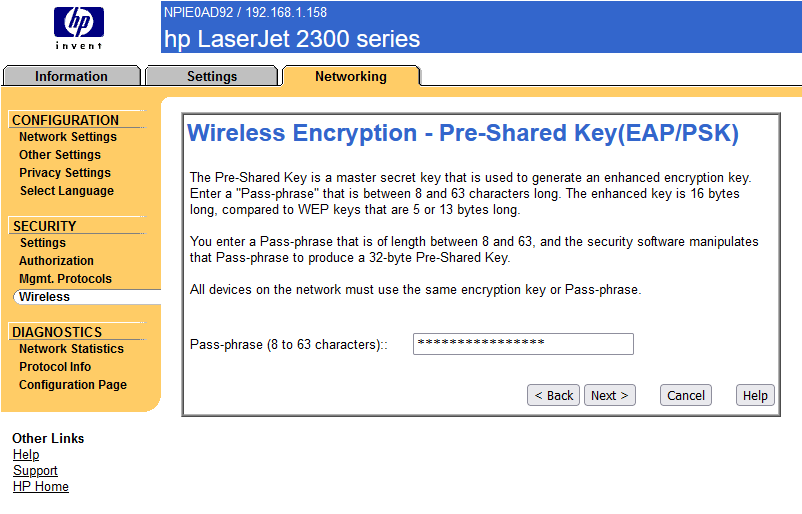View Network Statistics diagnostics
802x514 pixels.
(x=71, y=349)
